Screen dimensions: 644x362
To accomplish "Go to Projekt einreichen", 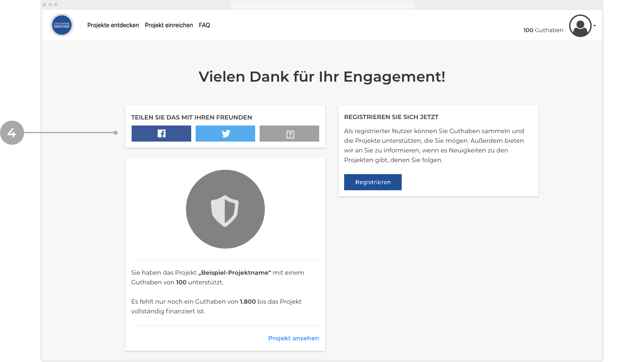I will coord(169,25).
